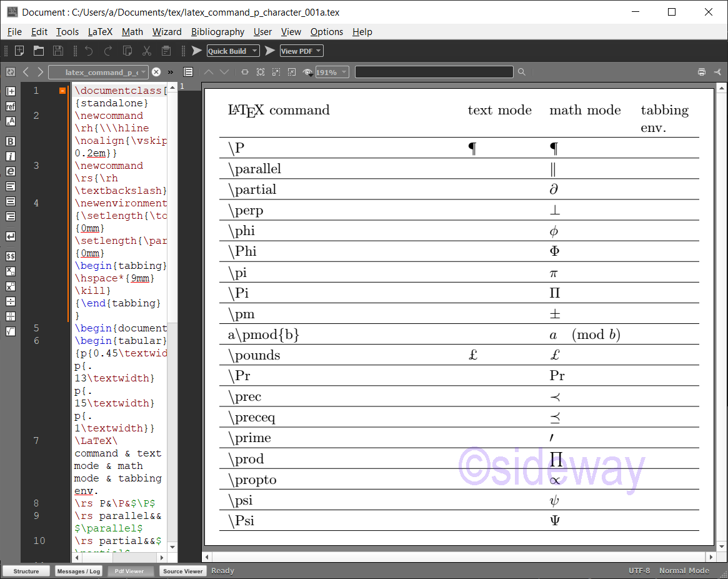
Task: Print the PDF with the printer icon
Action: click(x=702, y=72)
